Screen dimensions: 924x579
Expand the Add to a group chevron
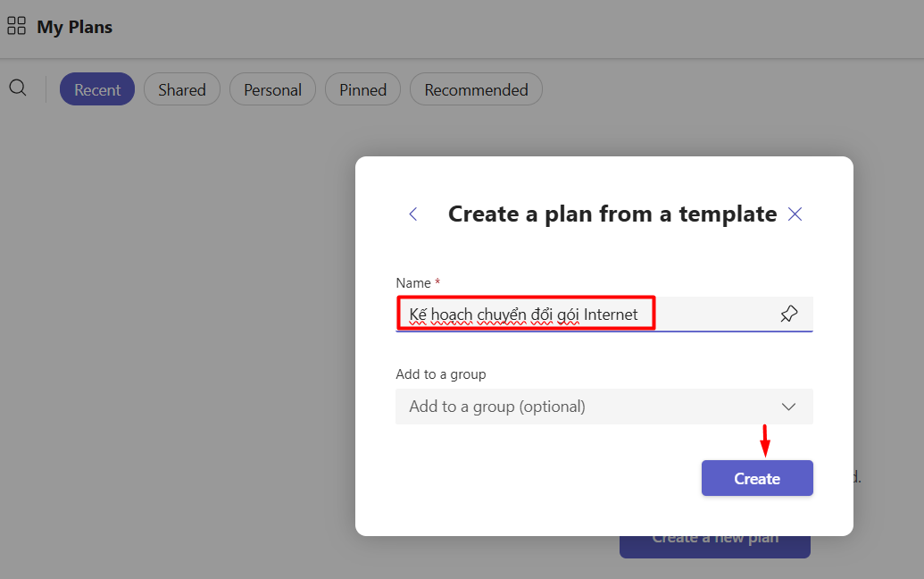click(788, 407)
